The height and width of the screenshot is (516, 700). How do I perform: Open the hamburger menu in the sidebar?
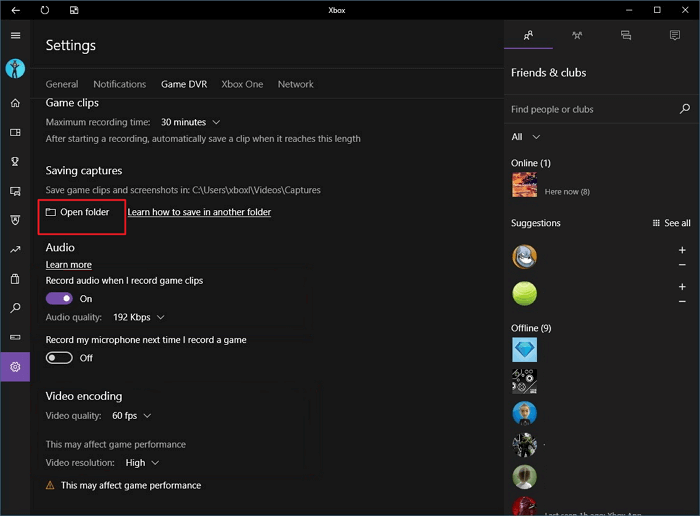click(x=15, y=36)
